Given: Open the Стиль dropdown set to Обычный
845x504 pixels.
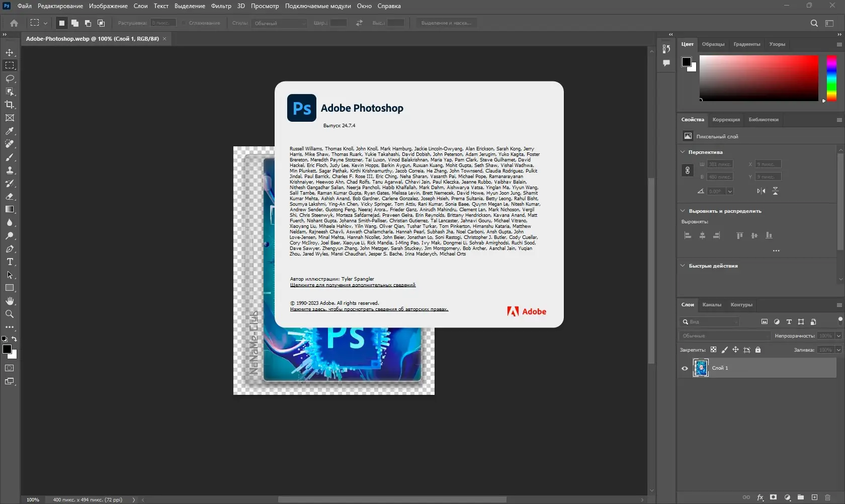Looking at the screenshot, I should 279,23.
